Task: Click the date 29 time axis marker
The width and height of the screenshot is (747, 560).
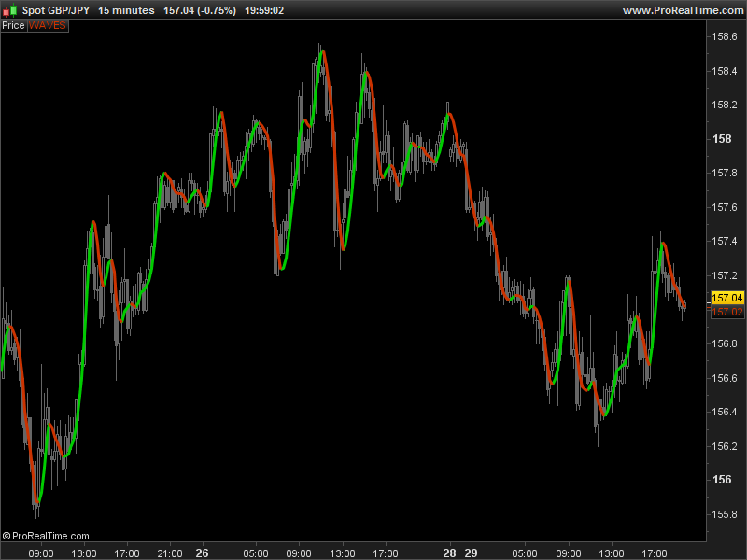Action: (x=471, y=553)
